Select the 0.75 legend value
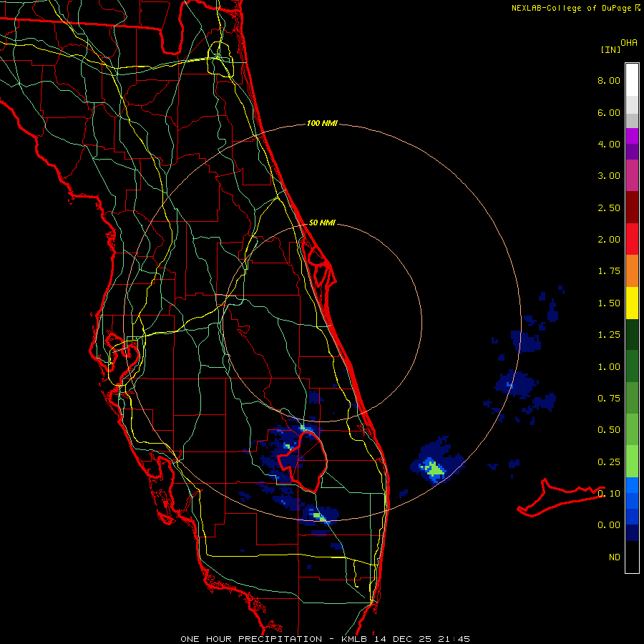The image size is (644, 644). 609,399
